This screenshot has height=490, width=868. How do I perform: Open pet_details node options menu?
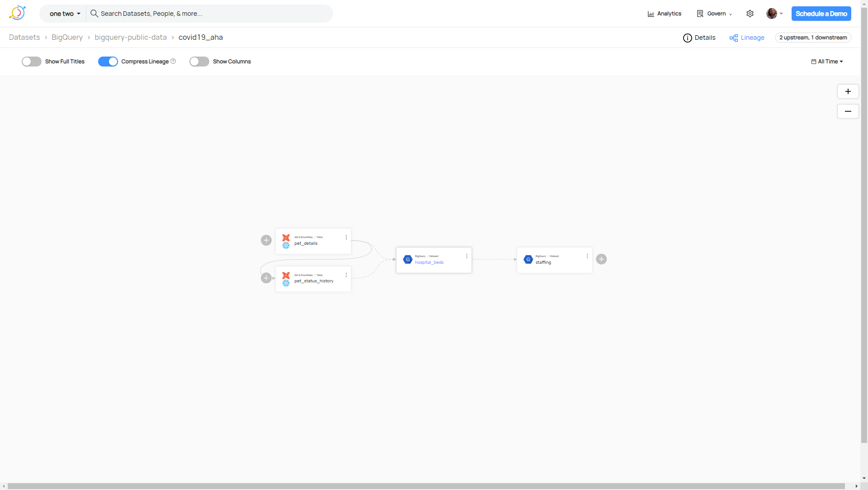346,238
